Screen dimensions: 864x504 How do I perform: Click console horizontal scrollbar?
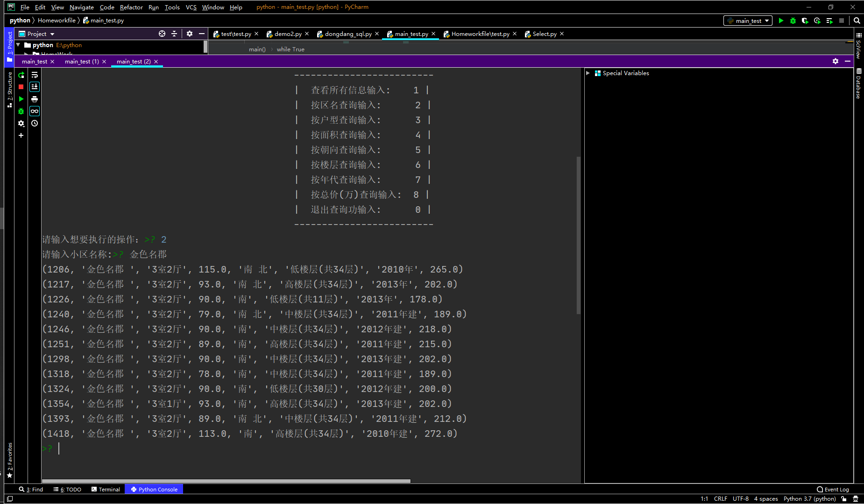(x=226, y=481)
